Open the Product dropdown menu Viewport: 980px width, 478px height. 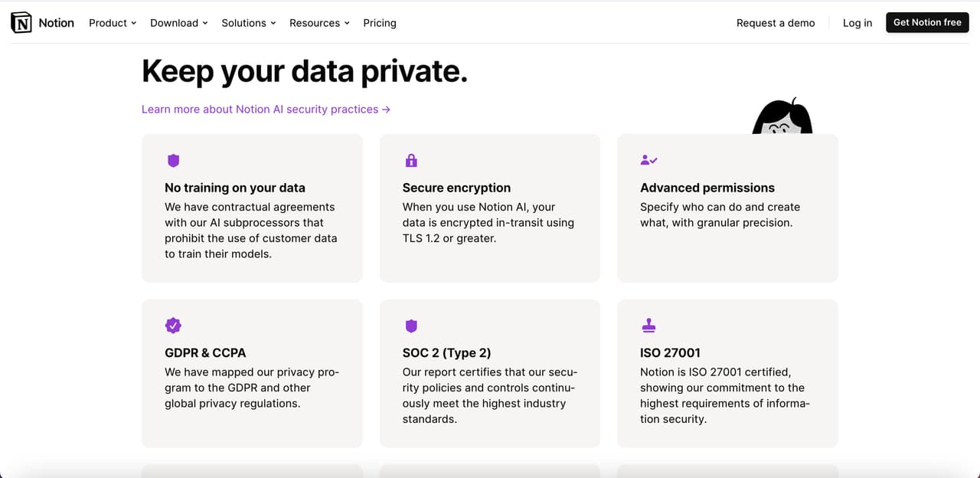113,23
